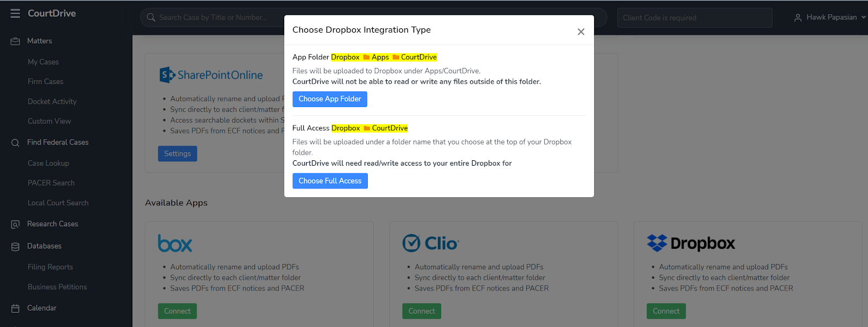The image size is (868, 327).
Task: Click the Find Federal Cases magnifier icon
Action: click(x=15, y=143)
